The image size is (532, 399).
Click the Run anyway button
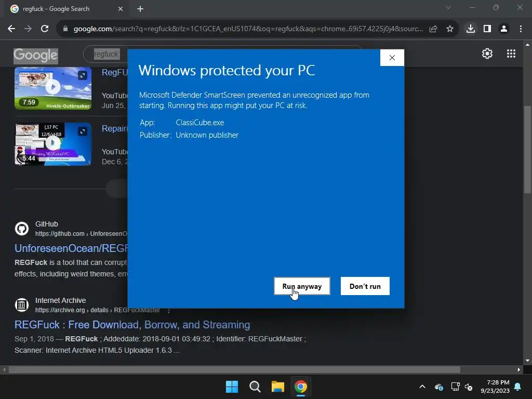point(302,286)
